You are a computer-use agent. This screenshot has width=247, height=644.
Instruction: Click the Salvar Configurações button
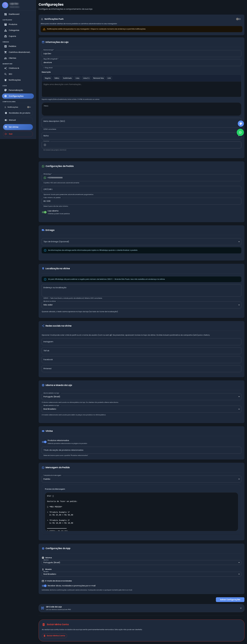230,599
